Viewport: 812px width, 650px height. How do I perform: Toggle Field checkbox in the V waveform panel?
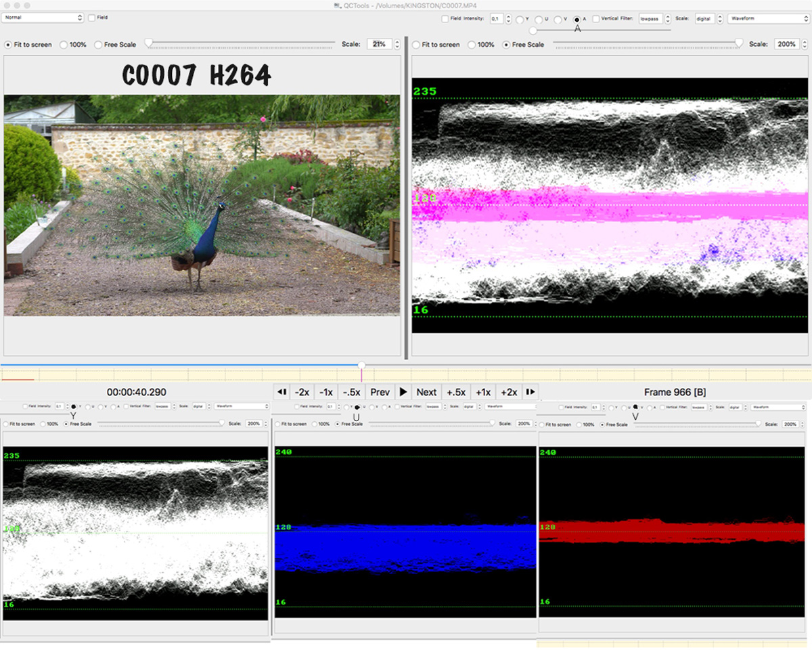tap(561, 407)
